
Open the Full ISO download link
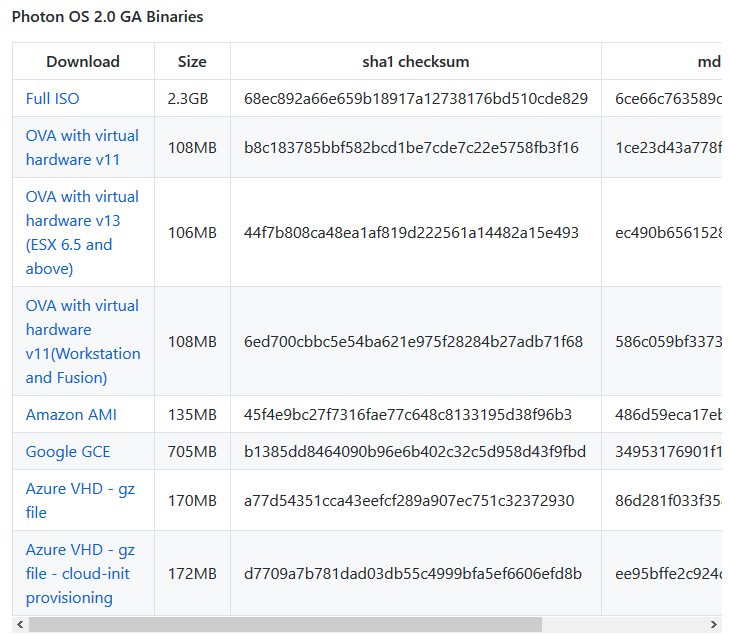53,99
